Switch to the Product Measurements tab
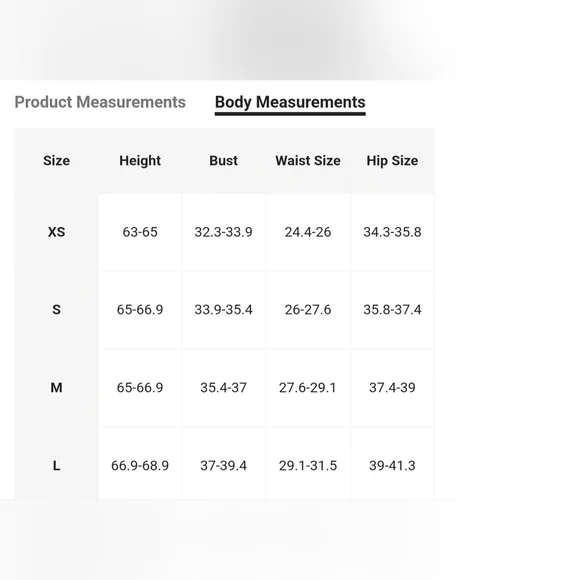This screenshot has width=580, height=580. point(100,102)
